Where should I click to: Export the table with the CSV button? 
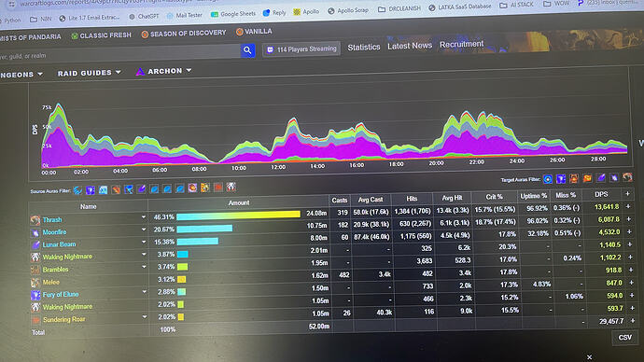625,337
